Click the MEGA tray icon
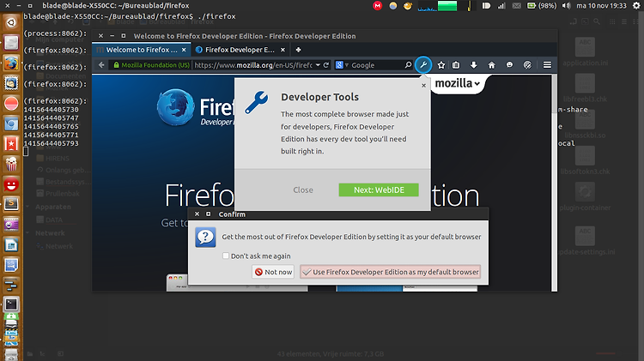644x361 pixels. click(x=378, y=6)
